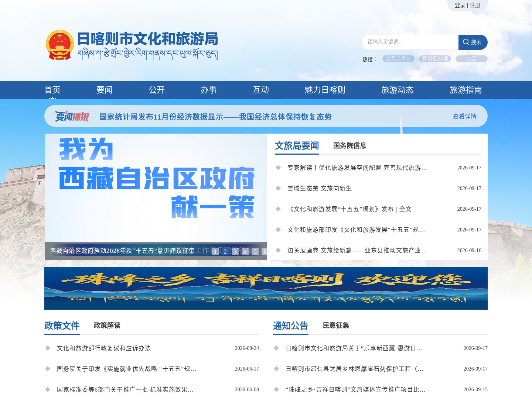Switch to 民意征集 tab
532x406 pixels.
[336, 325]
